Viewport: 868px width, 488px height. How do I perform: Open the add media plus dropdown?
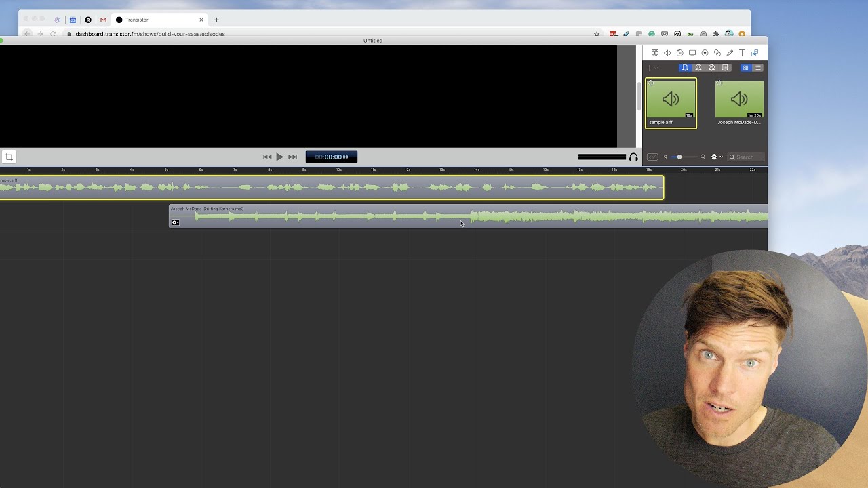[652, 68]
